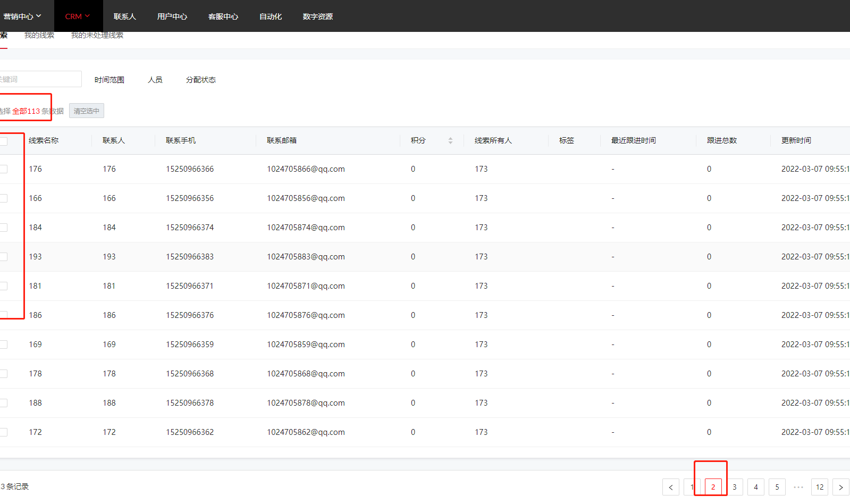Click the 标签 column header
Screen dimensions: 850x504
pos(567,140)
